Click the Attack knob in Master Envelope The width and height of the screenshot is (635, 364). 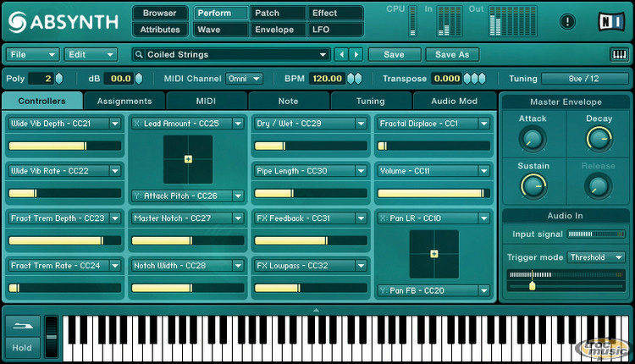coord(533,139)
